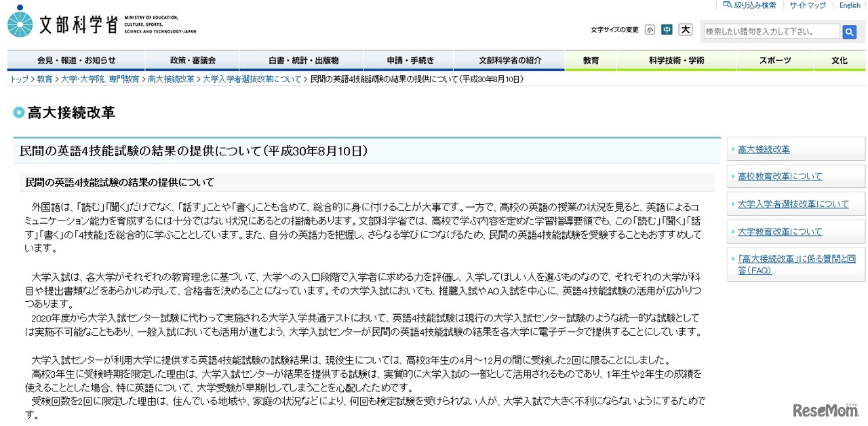Open the 白書・統計・出版物 navigation dropdown
868x426 pixels.
[302, 60]
